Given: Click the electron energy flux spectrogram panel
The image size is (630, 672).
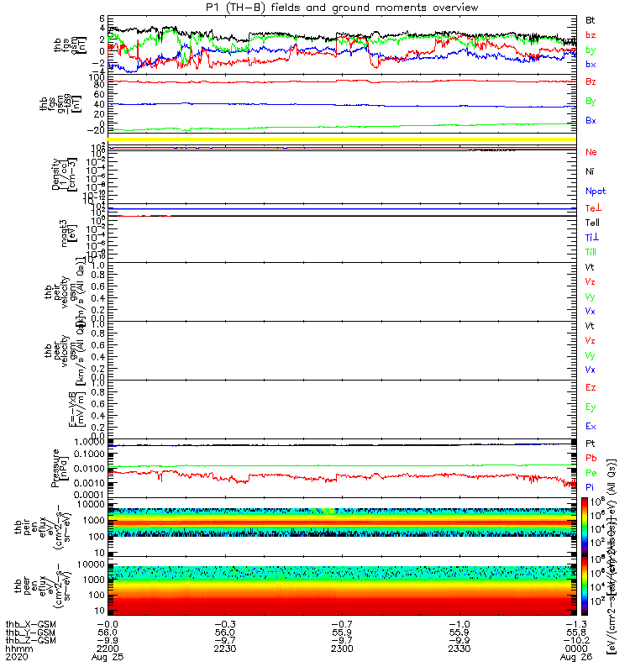Looking at the screenshot, I should (x=342, y=585).
